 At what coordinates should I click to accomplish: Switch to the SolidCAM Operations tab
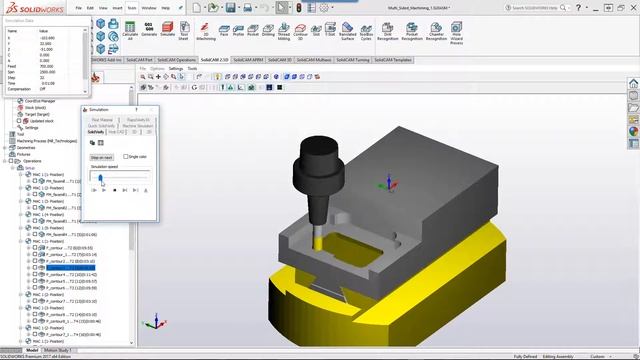[x=177, y=60]
